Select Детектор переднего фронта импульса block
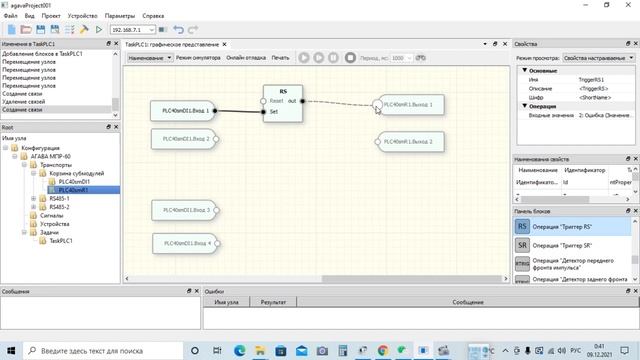 [572, 264]
